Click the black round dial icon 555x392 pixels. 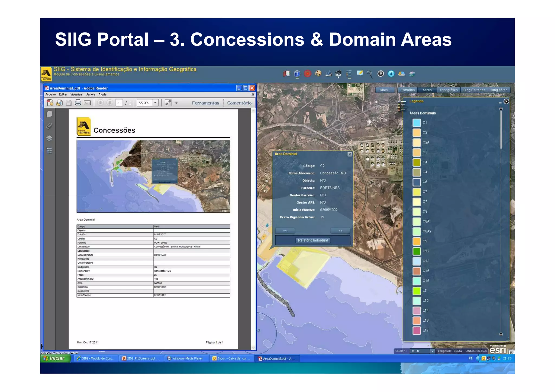pos(380,74)
